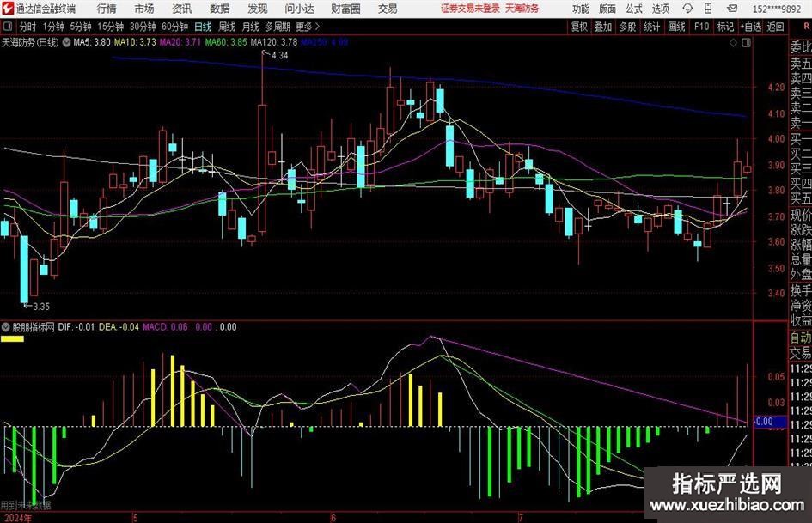Click the 自动 label in the right panel
812x523 pixels.
tap(801, 338)
